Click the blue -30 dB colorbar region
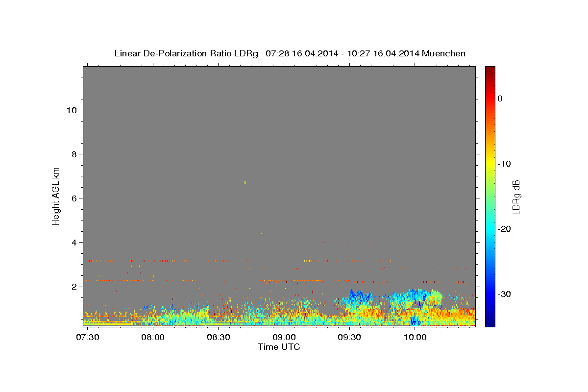 pyautogui.click(x=490, y=294)
